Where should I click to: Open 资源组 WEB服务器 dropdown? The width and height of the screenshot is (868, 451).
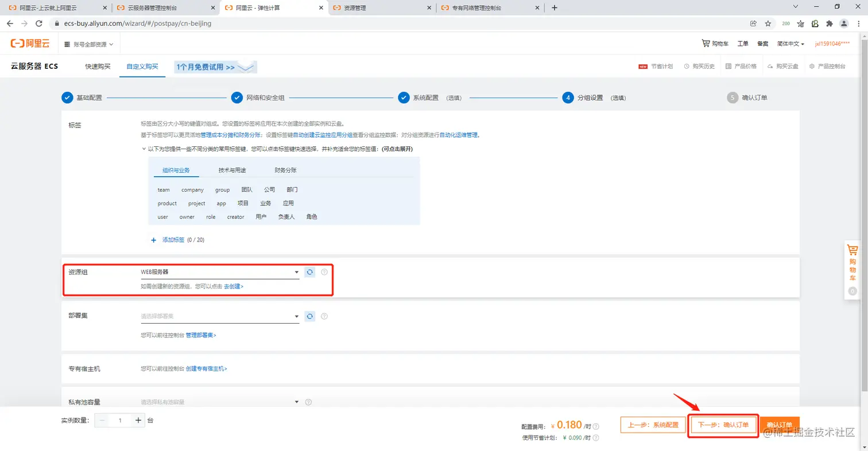[220, 272]
